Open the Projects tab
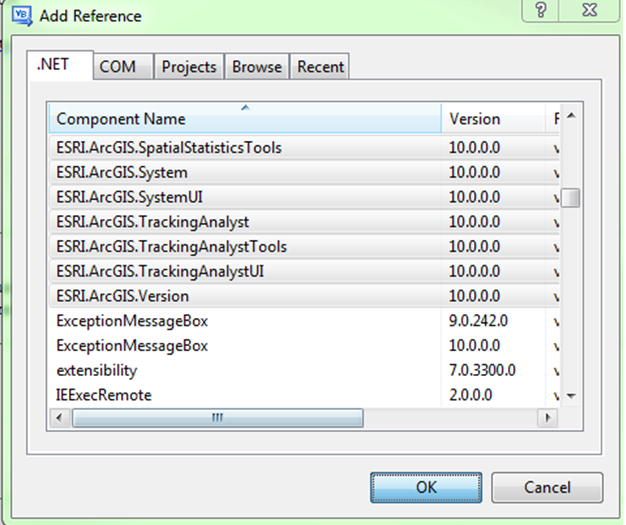 pos(189,67)
